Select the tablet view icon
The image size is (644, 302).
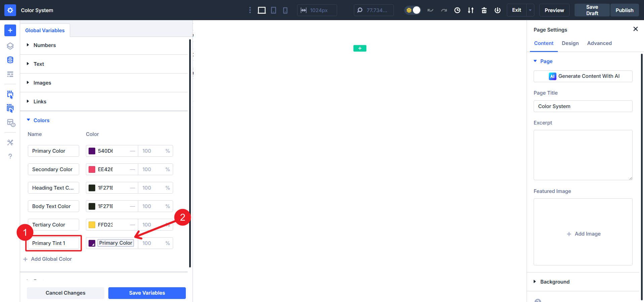point(274,10)
